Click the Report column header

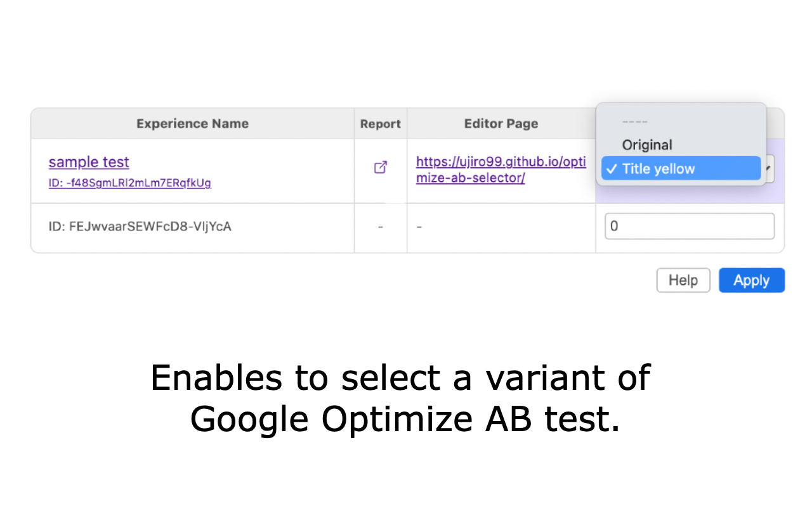pos(380,123)
